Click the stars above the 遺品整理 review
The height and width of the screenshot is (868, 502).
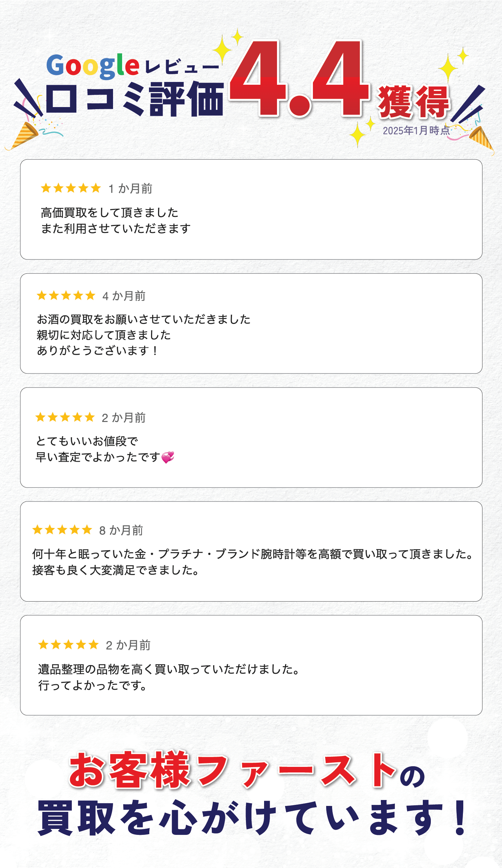pos(68,645)
